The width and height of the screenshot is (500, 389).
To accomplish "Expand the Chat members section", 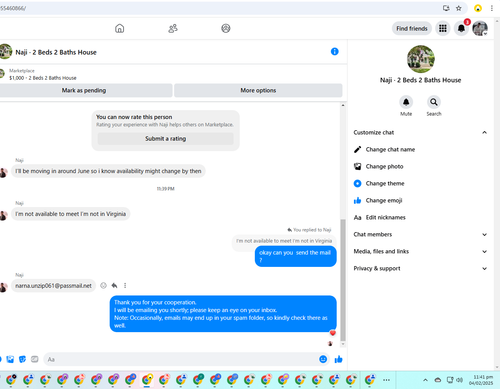I will (x=484, y=235).
